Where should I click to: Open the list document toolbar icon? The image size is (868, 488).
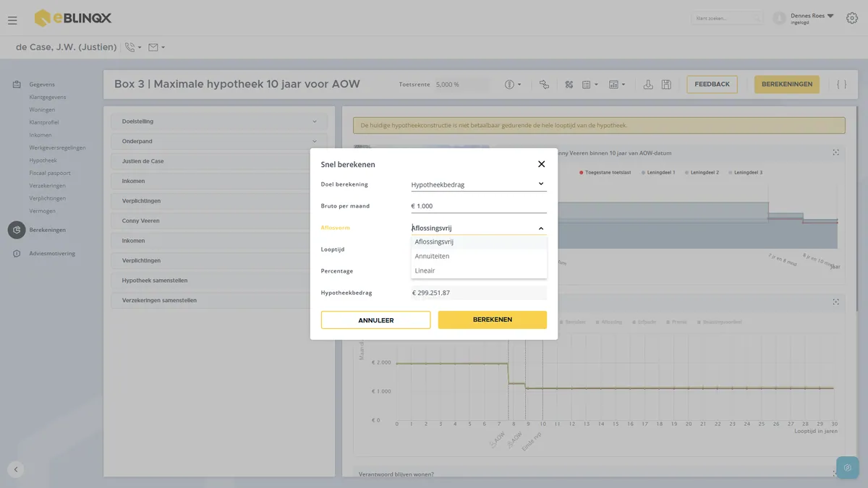(587, 85)
